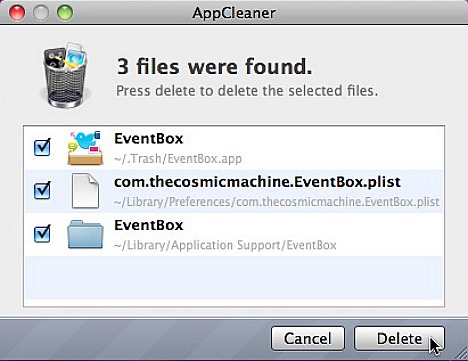Click the ~/.Trash/EventBox.app path text

point(178,159)
